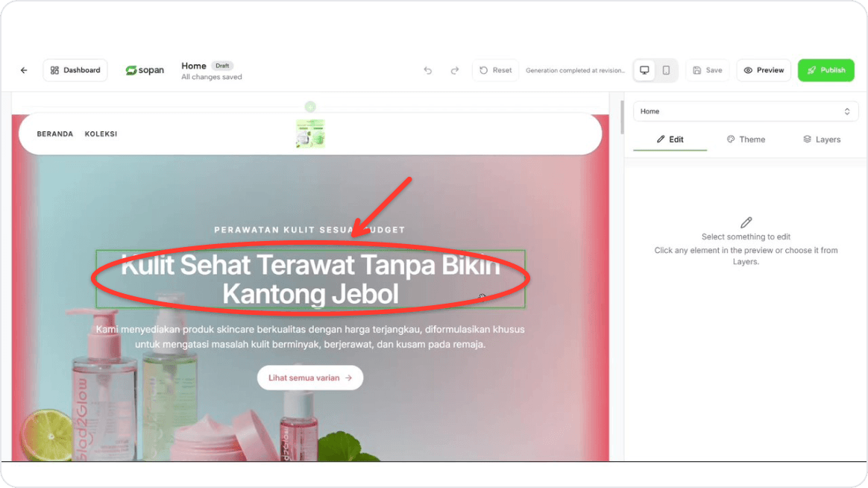Switch to the Edit tab
The height and width of the screenshot is (488, 868).
point(670,140)
